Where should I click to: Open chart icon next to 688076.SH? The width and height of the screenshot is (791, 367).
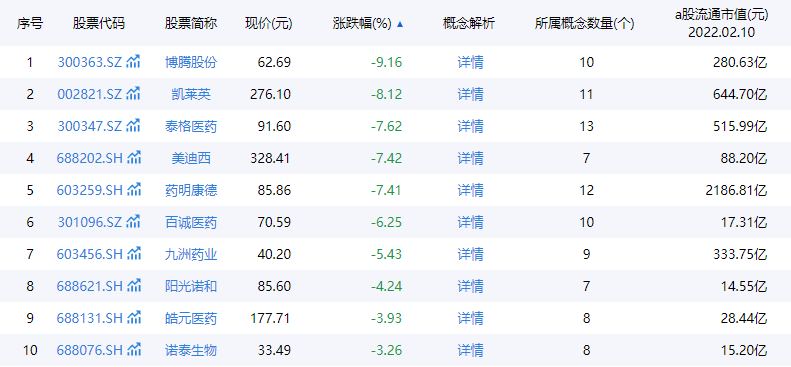(x=134, y=349)
